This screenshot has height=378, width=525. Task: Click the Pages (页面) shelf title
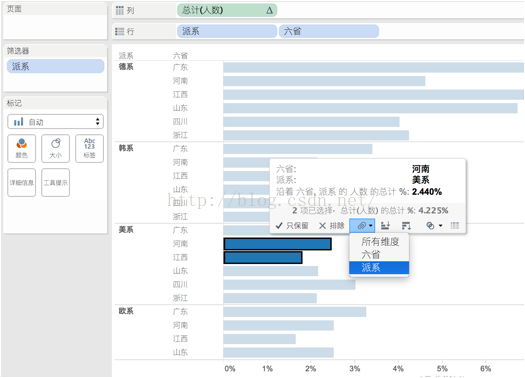tap(14, 9)
